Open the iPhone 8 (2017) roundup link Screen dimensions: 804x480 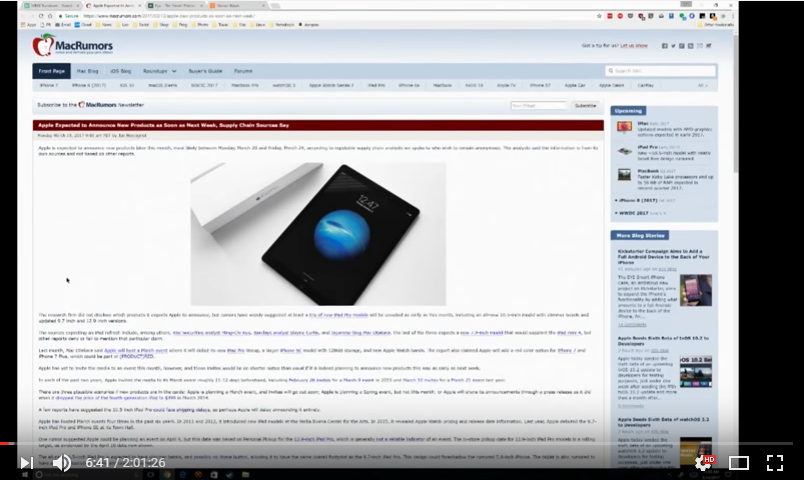(x=89, y=86)
